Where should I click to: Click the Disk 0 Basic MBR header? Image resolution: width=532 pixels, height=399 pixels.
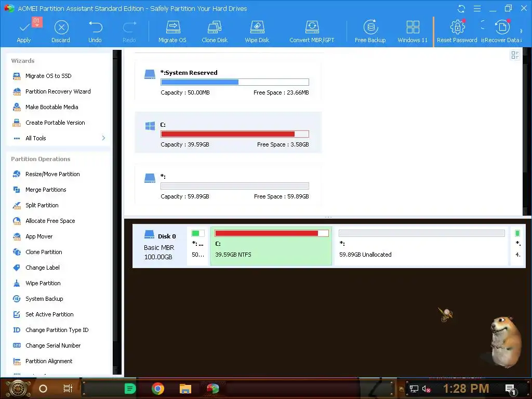(159, 246)
